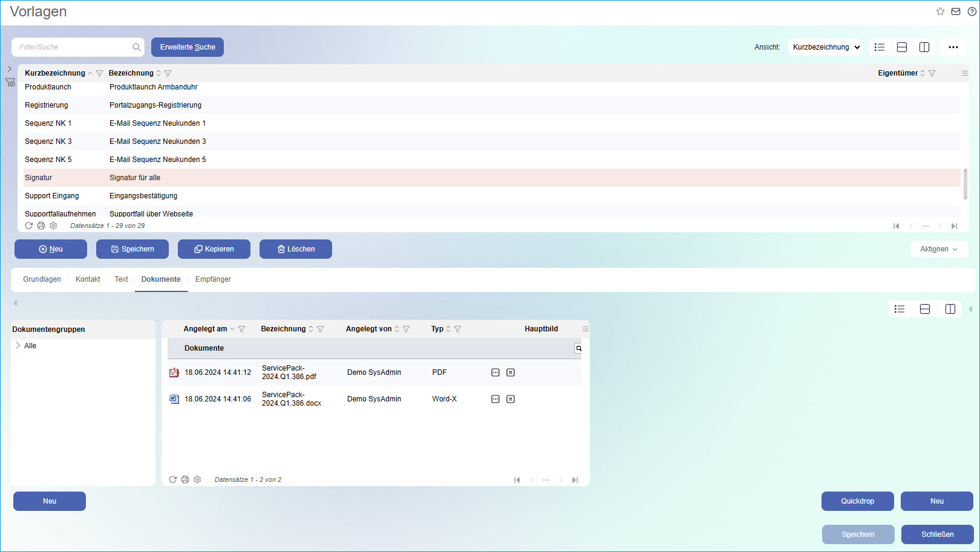Open more options for ServicePack docx row
Screen dimensions: 980x552
coord(495,399)
